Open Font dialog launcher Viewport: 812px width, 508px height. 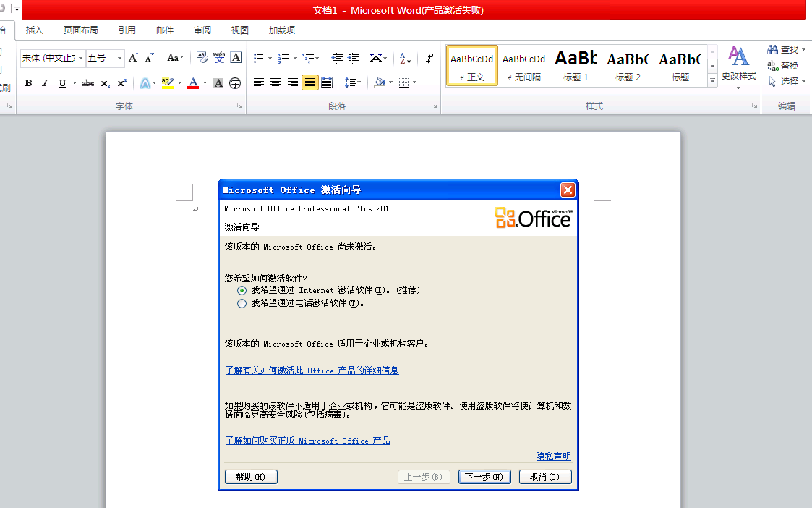click(240, 105)
